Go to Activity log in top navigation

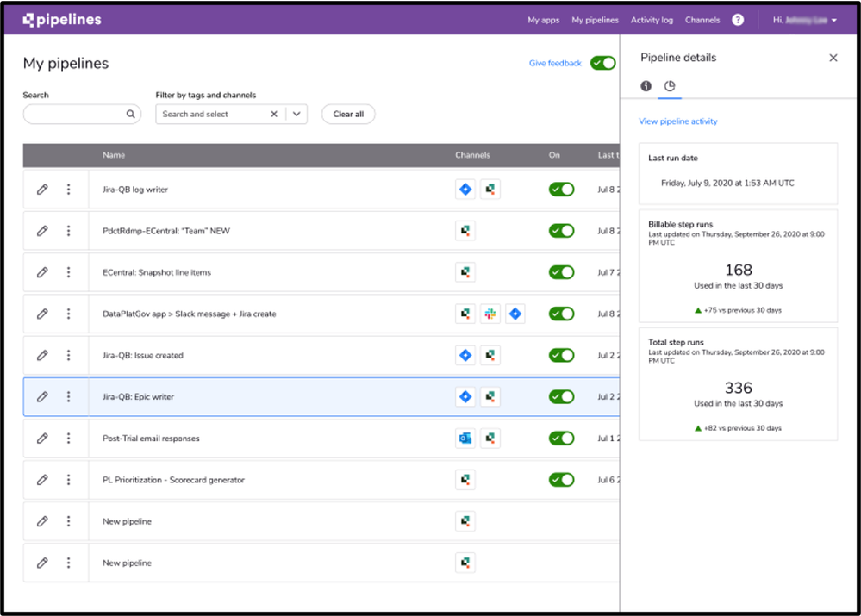coord(652,20)
